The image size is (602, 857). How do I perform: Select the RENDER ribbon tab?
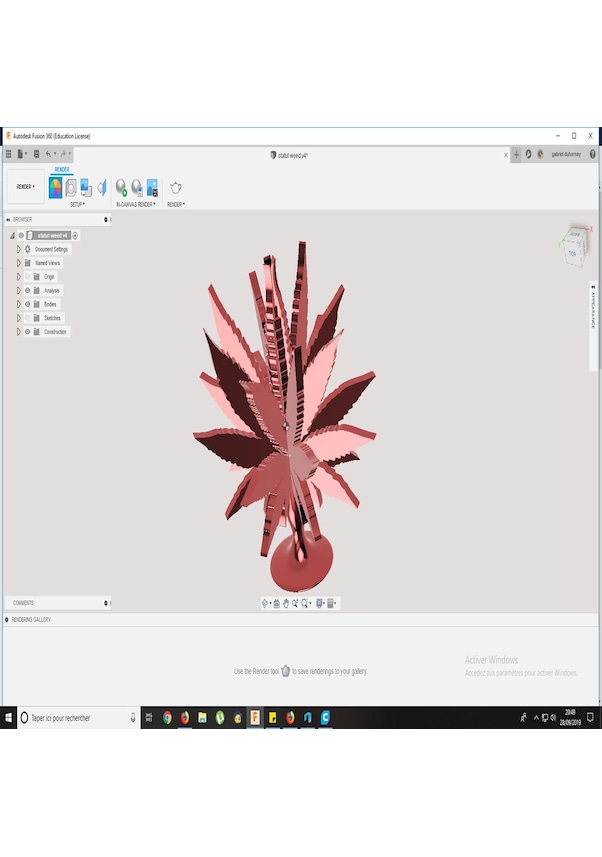coord(62,170)
